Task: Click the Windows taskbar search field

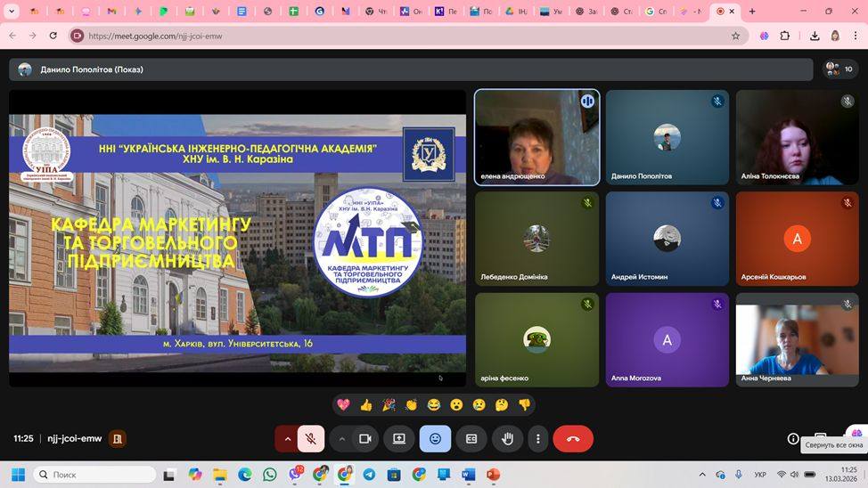Action: pyautogui.click(x=94, y=475)
